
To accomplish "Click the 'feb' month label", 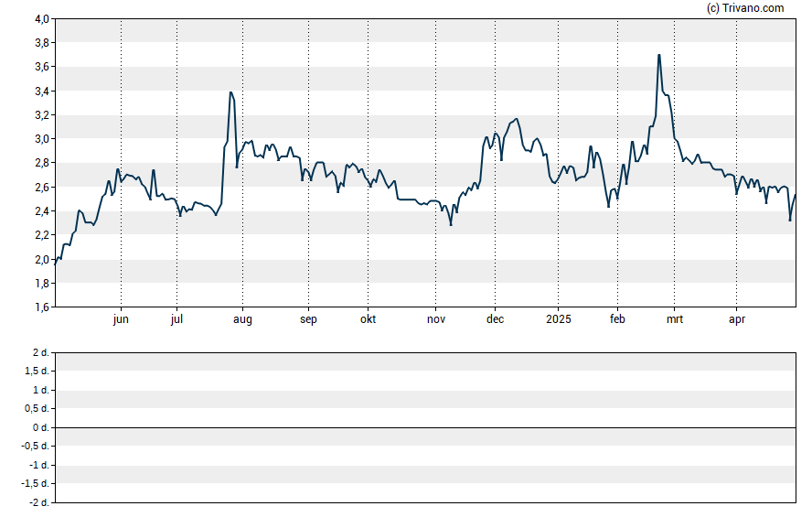I will (x=617, y=319).
